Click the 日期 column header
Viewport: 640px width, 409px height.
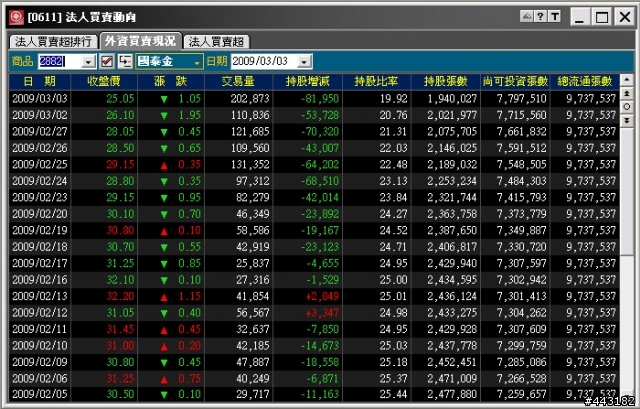[40, 82]
